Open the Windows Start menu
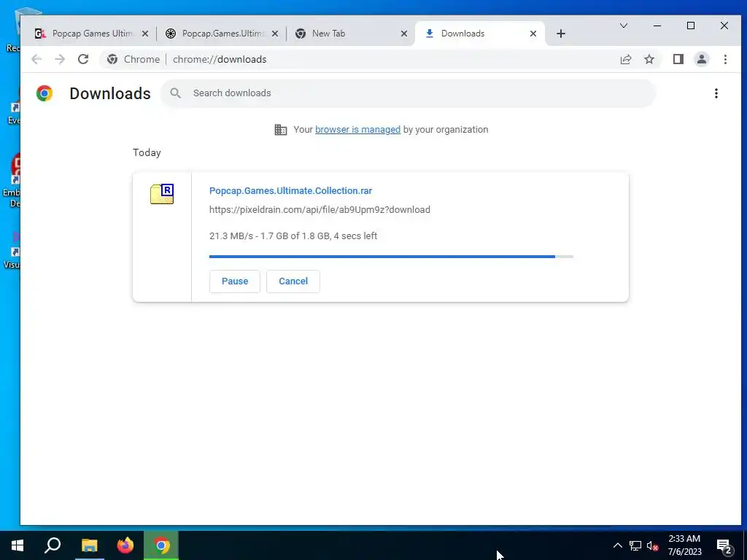 point(18,545)
